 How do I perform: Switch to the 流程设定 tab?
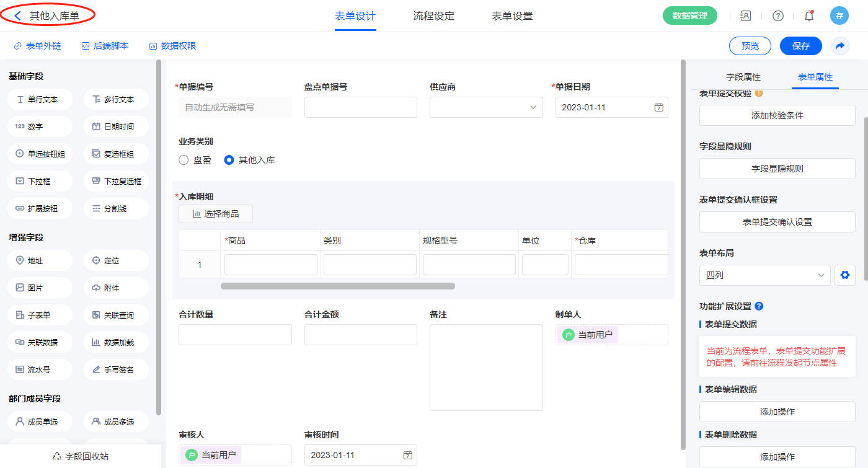[433, 16]
